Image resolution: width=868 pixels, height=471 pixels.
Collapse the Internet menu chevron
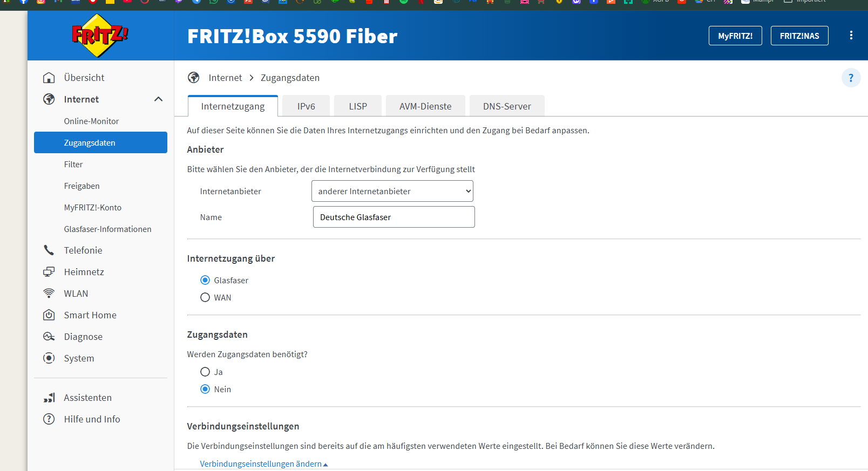pyautogui.click(x=158, y=99)
